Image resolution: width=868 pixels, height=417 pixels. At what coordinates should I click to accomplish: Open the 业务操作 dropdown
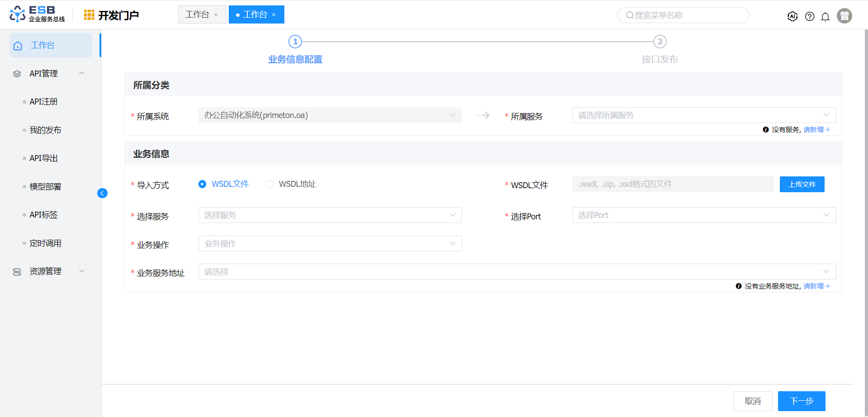pyautogui.click(x=330, y=244)
